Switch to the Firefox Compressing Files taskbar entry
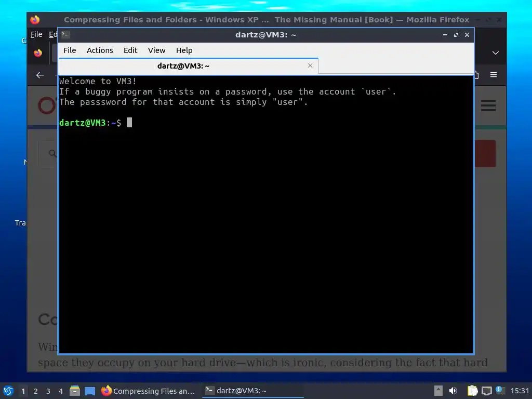This screenshot has width=532, height=399. [x=148, y=391]
